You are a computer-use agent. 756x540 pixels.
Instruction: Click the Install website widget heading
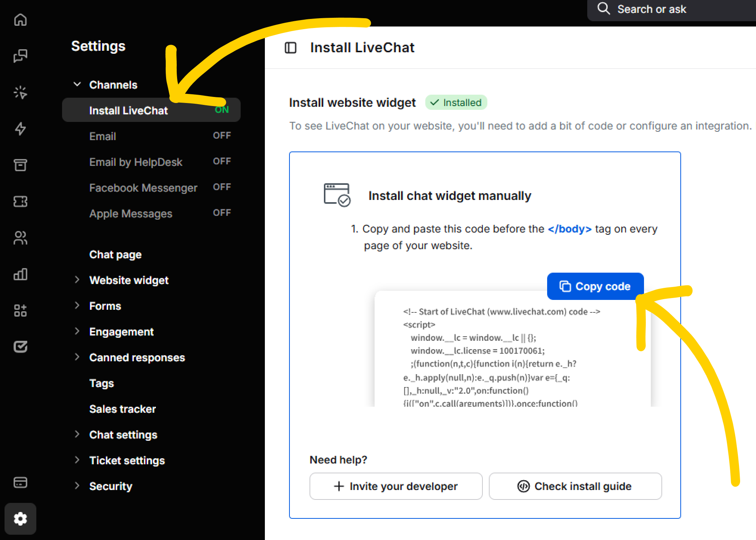[352, 103]
